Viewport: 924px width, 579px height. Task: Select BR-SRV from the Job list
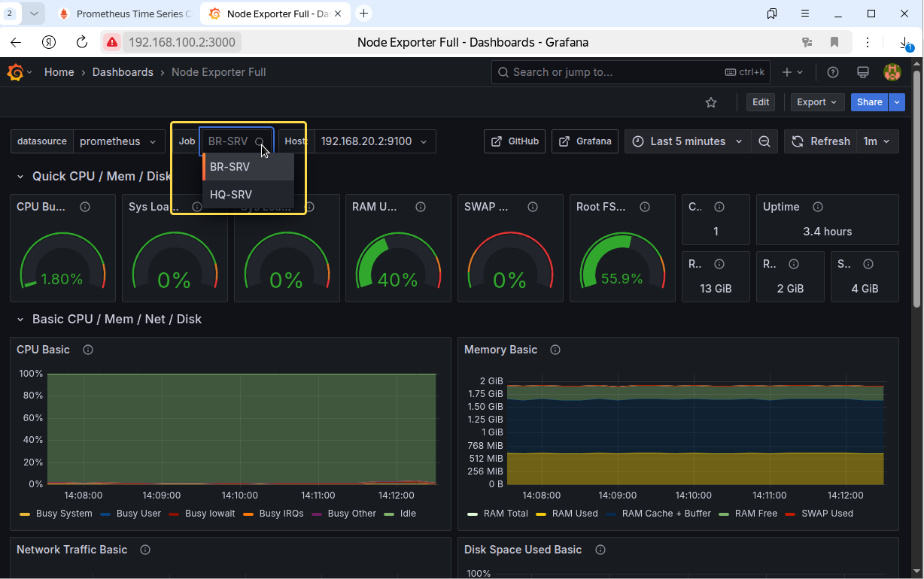[x=248, y=167]
